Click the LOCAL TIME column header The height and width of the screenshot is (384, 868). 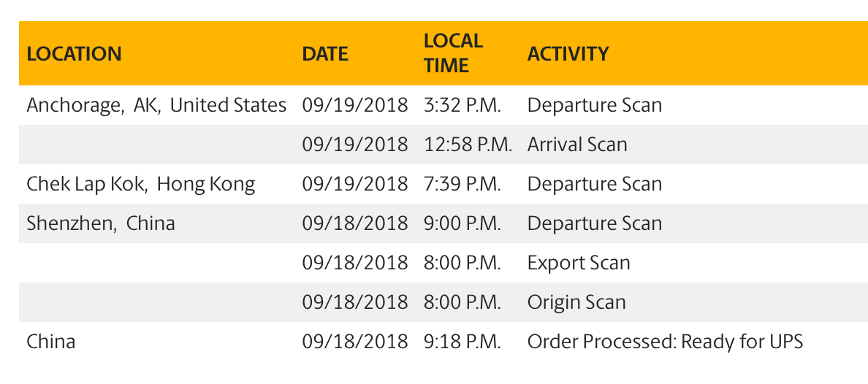(x=454, y=53)
